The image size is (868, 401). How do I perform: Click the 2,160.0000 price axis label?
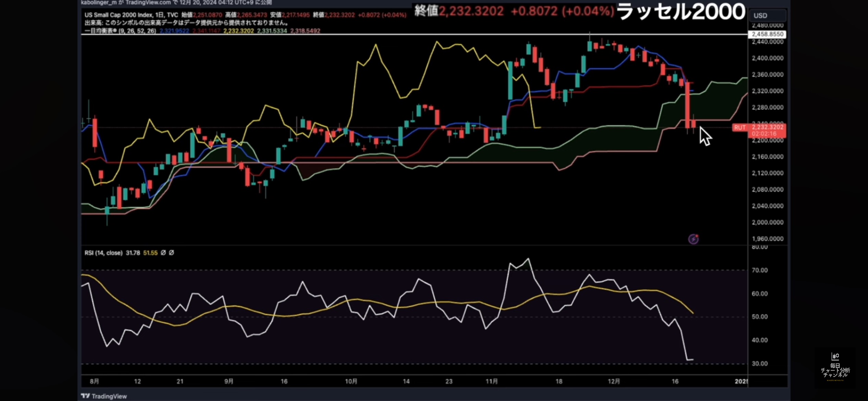click(x=768, y=157)
